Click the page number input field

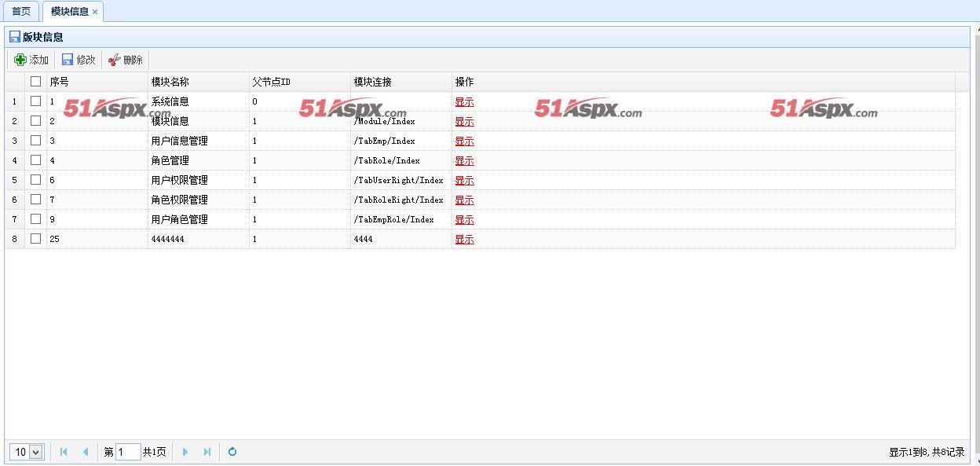pyautogui.click(x=128, y=452)
